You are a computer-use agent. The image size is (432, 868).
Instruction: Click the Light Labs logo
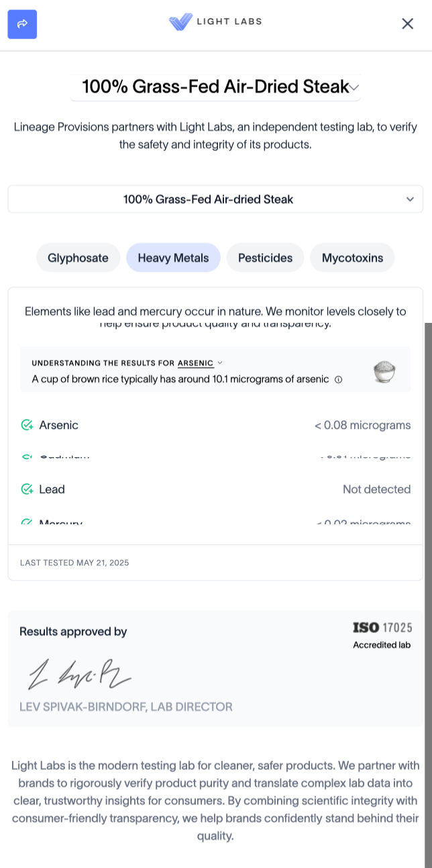215,22
